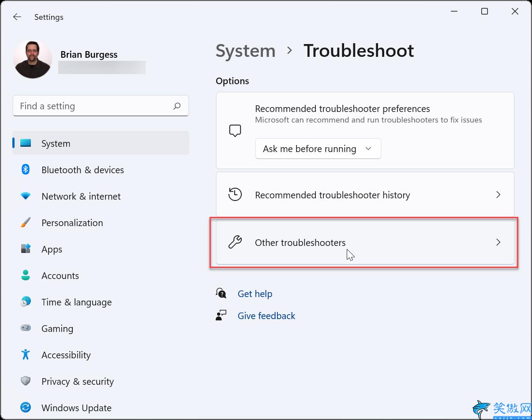Click the Brian Burgess profile picture
The height and width of the screenshot is (420, 532).
pos(33,59)
